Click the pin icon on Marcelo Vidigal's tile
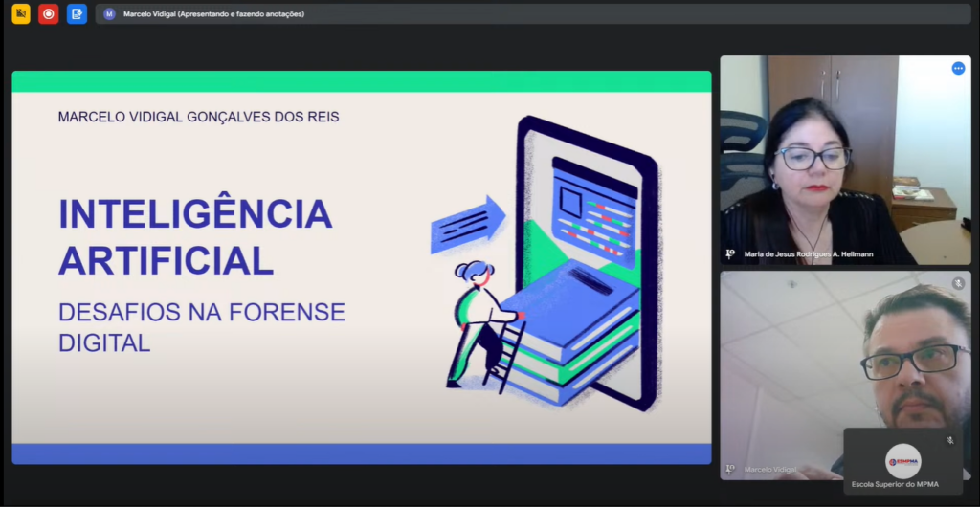 tap(730, 469)
